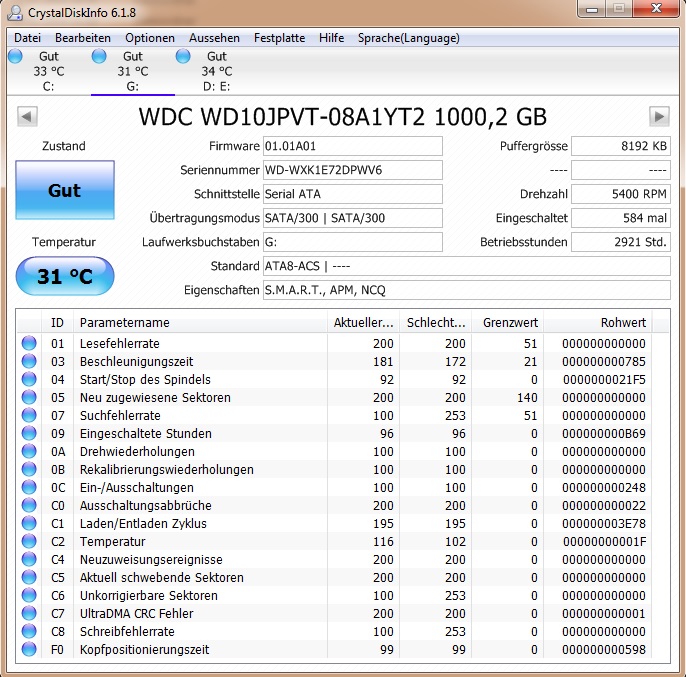The height and width of the screenshot is (677, 686).
Task: Click status icon for Aktuell schwebende Sektoren
Action: (x=29, y=577)
